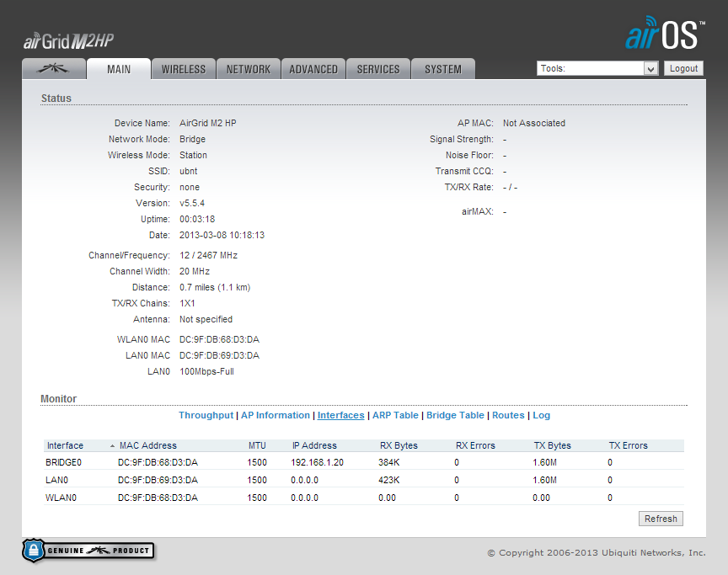Viewport: 728px width, 575px height.
Task: Sort by MTU column header
Action: click(257, 445)
